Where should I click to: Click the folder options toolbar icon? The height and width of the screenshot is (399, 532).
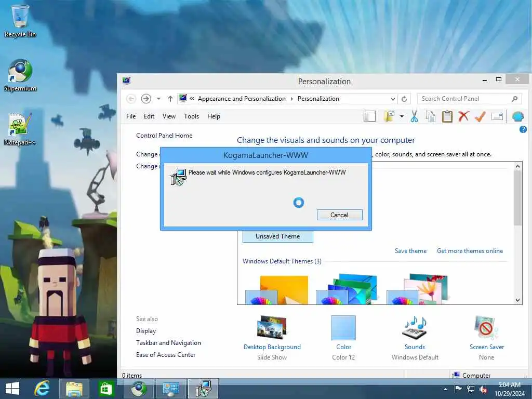pos(389,116)
